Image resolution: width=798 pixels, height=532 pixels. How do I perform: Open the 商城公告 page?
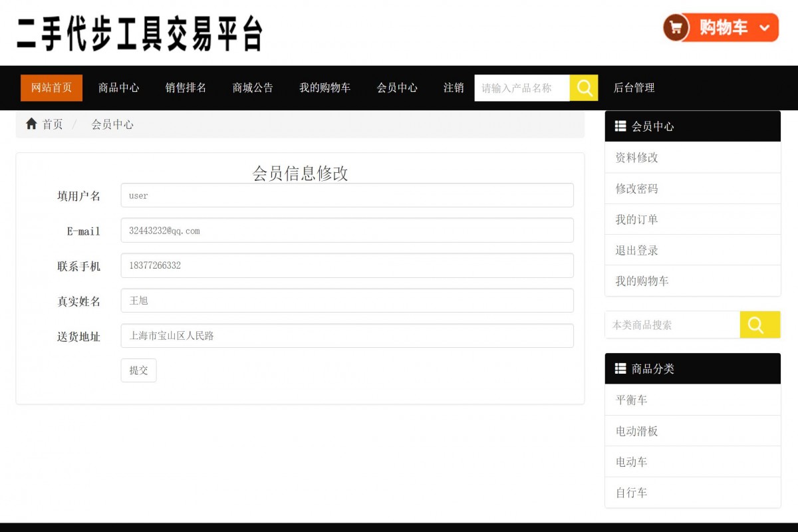[x=253, y=88]
